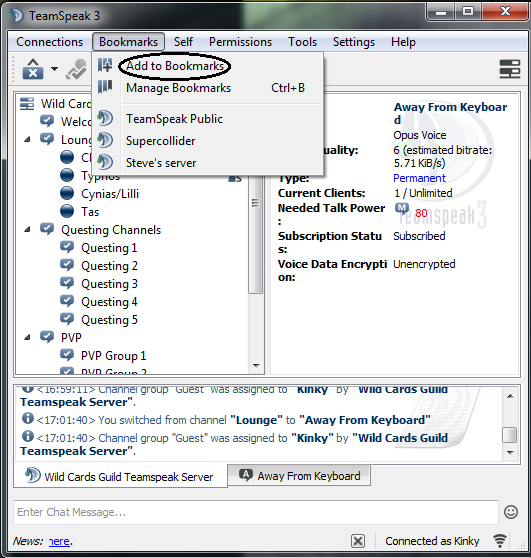Viewport: 531px width, 558px height.
Task: Click the Wild Cards server icon in tree
Action: point(27,104)
